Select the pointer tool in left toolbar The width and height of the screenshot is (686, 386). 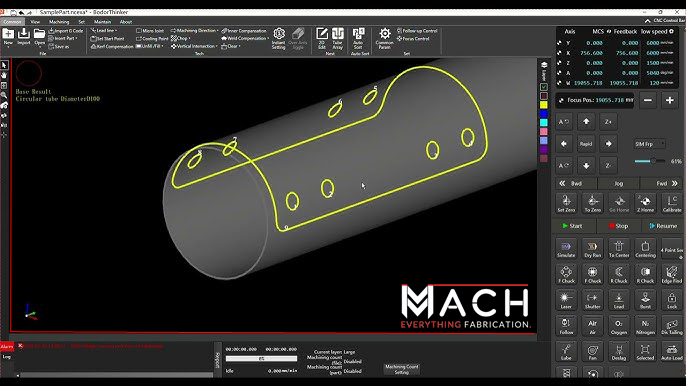[x=4, y=65]
